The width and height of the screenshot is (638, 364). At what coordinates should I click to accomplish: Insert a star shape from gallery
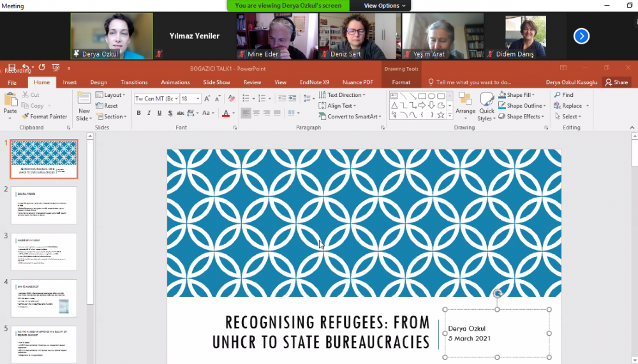(x=440, y=115)
